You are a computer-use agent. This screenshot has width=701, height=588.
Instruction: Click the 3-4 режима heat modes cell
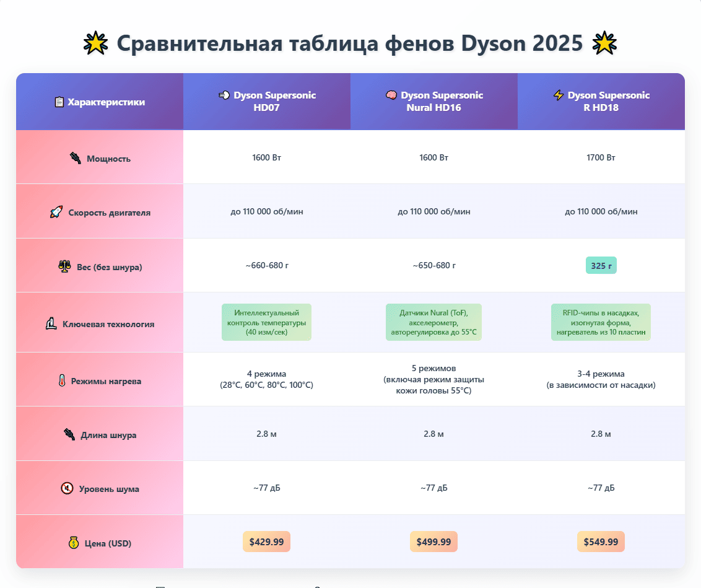click(x=601, y=379)
